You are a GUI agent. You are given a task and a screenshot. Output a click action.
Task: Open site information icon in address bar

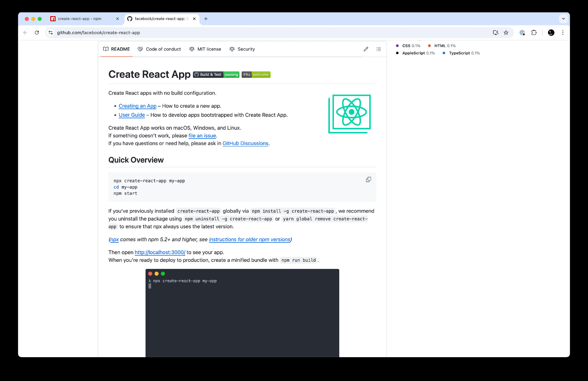(x=51, y=33)
